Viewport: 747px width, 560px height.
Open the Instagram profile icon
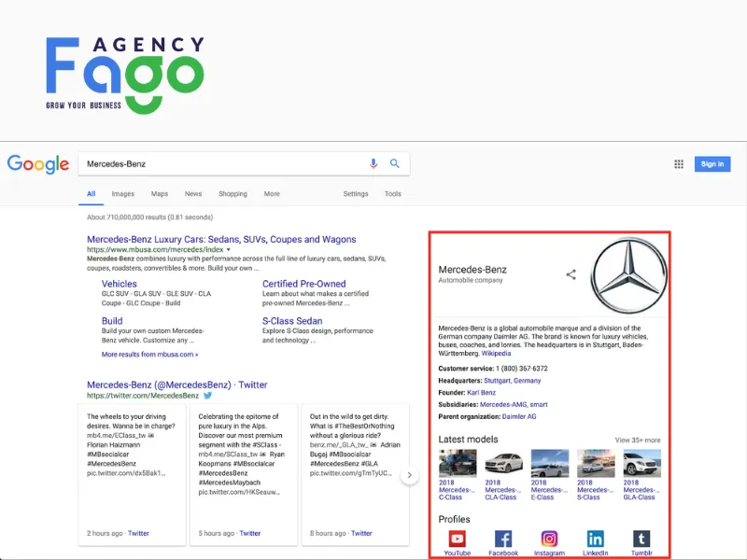click(549, 539)
